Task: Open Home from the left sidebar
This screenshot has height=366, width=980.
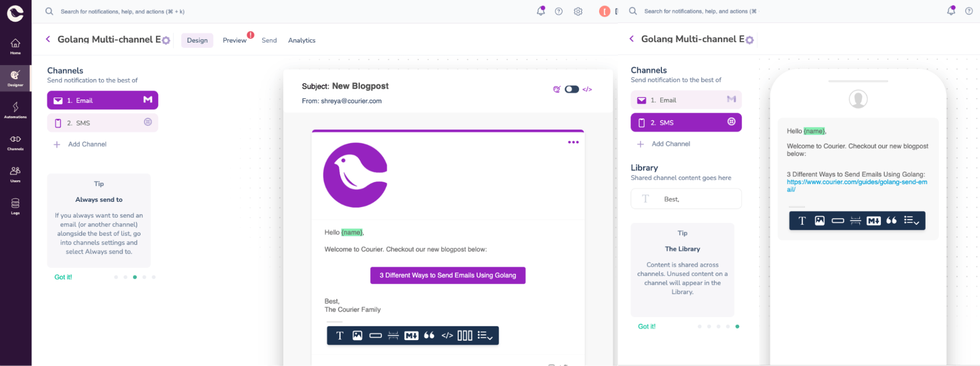Action: [15, 46]
